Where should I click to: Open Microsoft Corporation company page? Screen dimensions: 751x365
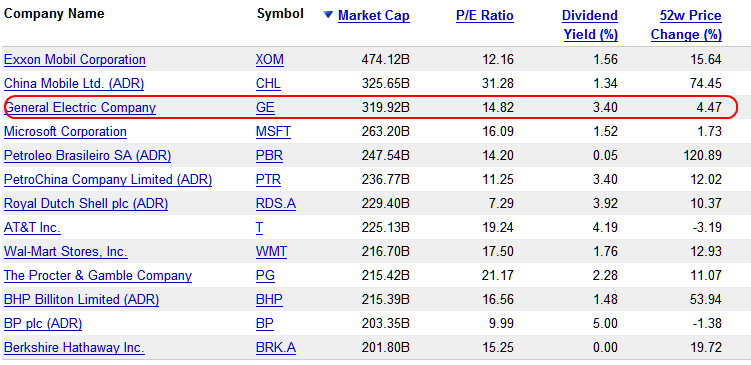[65, 131]
